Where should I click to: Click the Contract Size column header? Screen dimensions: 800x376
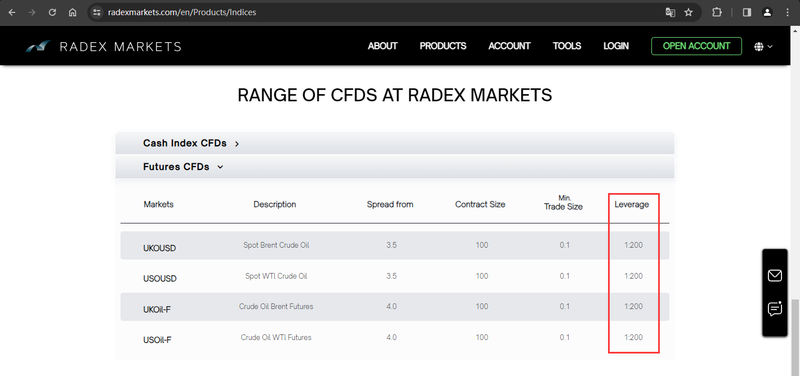point(480,204)
